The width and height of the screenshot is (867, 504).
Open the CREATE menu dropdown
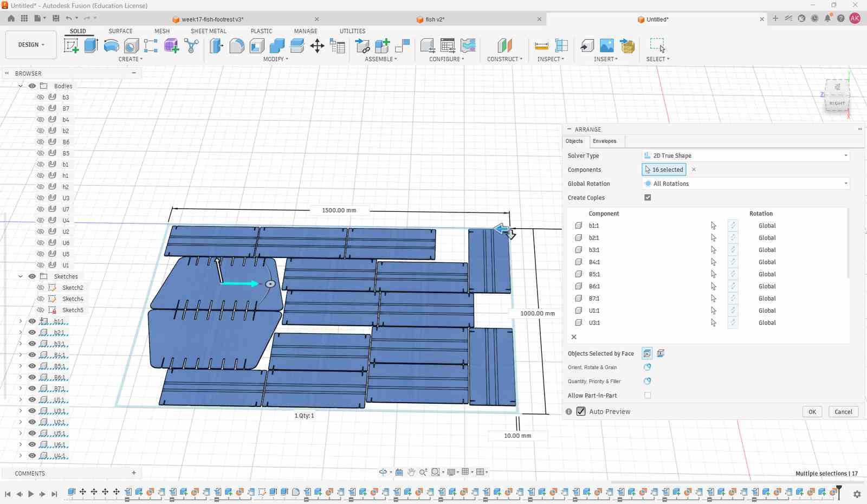(x=131, y=59)
